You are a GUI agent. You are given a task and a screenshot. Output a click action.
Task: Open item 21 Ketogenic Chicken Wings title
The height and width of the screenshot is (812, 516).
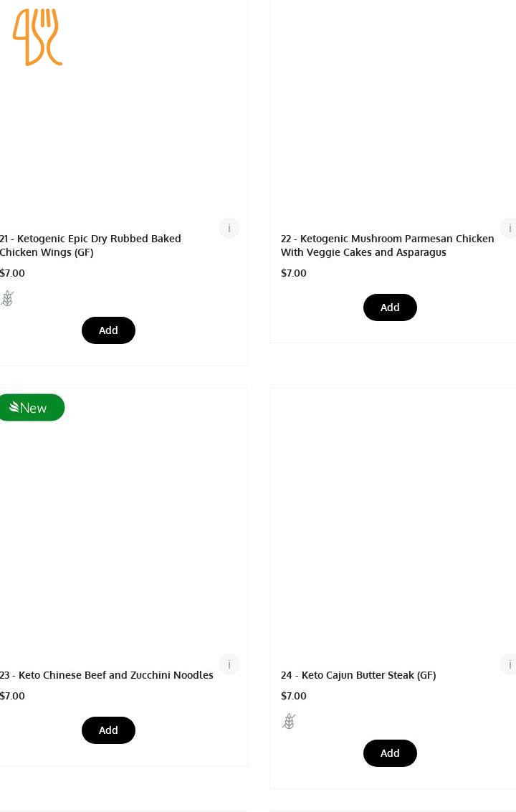click(90, 245)
